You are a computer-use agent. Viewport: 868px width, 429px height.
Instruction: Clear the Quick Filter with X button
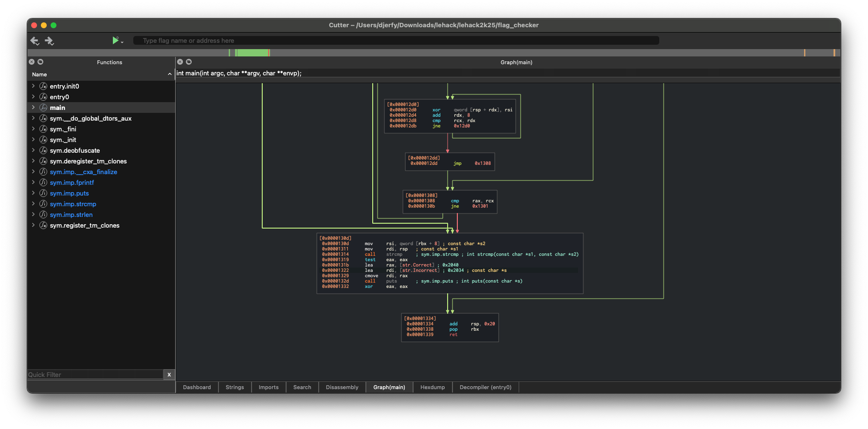coord(169,375)
